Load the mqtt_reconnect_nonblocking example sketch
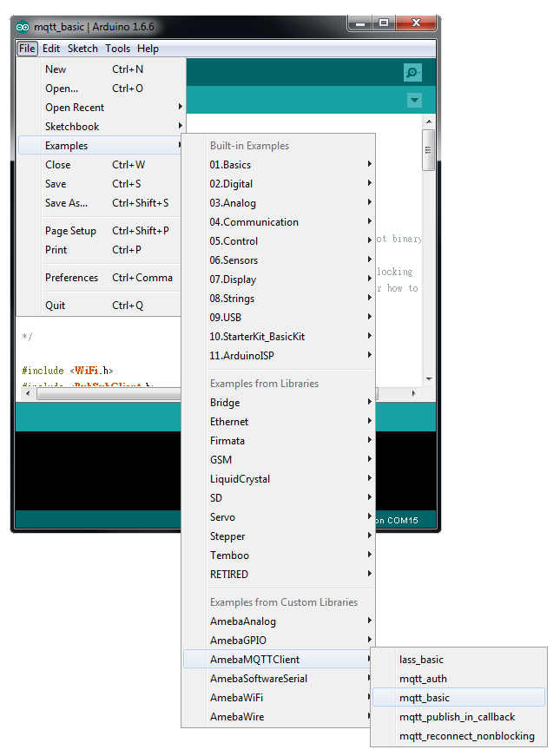The height and width of the screenshot is (756, 560). 458,736
